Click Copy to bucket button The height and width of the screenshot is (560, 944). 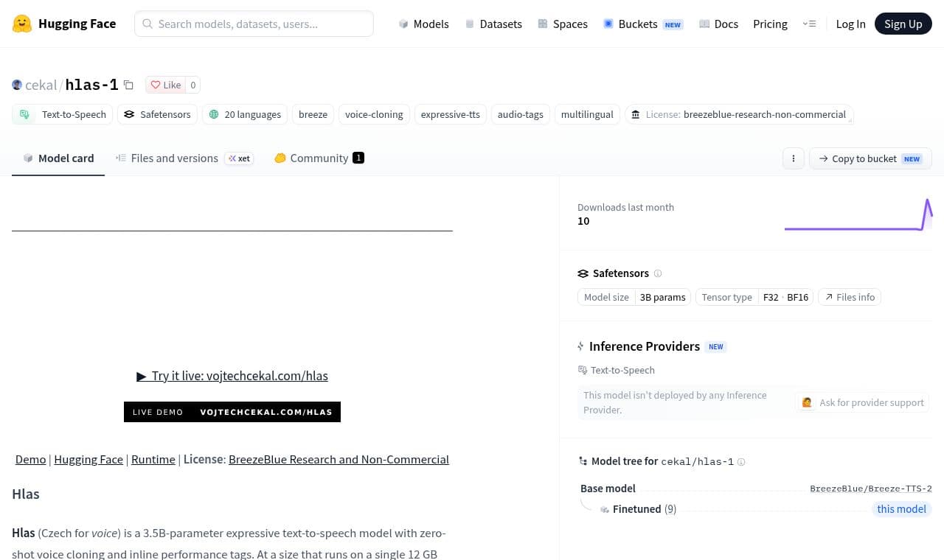870,158
